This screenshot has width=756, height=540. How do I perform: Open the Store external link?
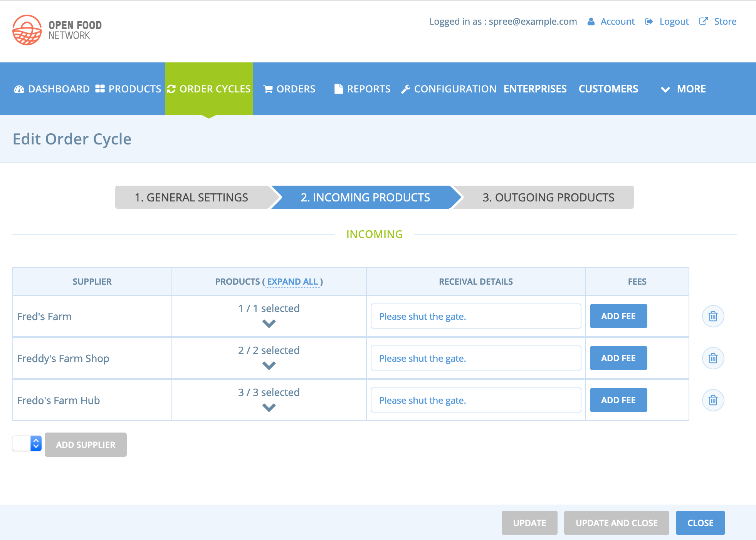(x=718, y=22)
